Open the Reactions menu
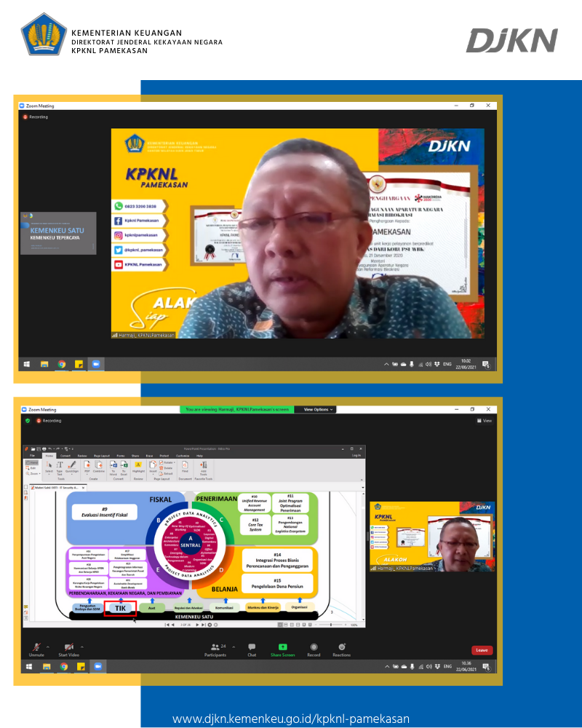This screenshot has width=582, height=728. pyautogui.click(x=342, y=647)
